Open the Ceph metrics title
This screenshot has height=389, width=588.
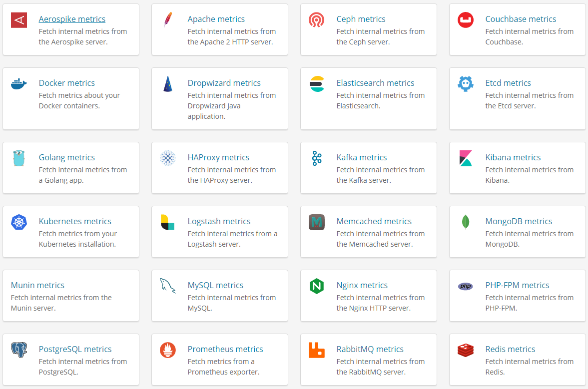click(x=361, y=19)
